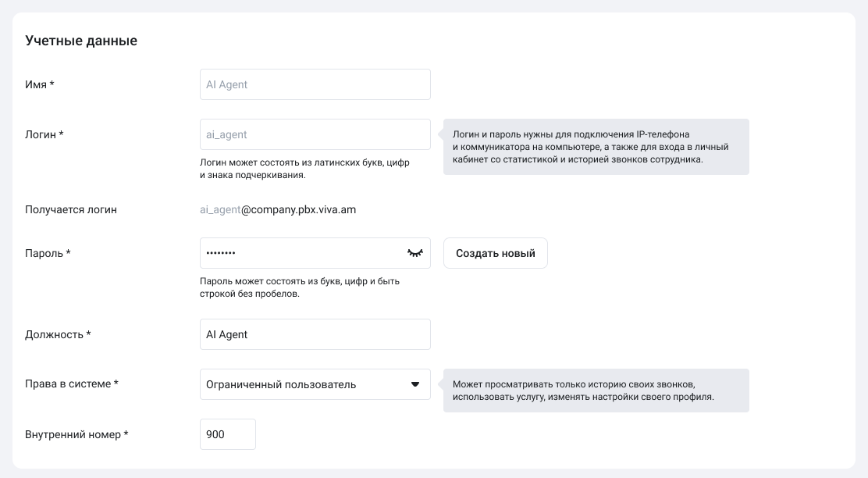This screenshot has height=478, width=868.
Task: Click the restricted user rights description tooltip
Action: point(596,391)
